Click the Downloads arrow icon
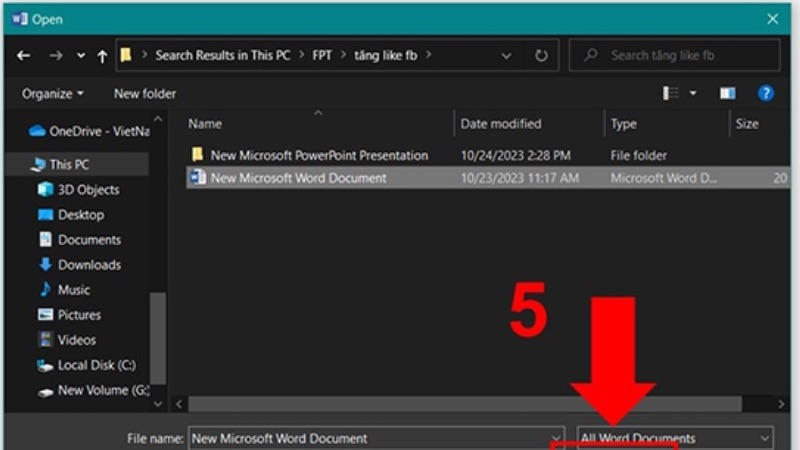Viewport: 800px width, 450px height. tap(45, 264)
